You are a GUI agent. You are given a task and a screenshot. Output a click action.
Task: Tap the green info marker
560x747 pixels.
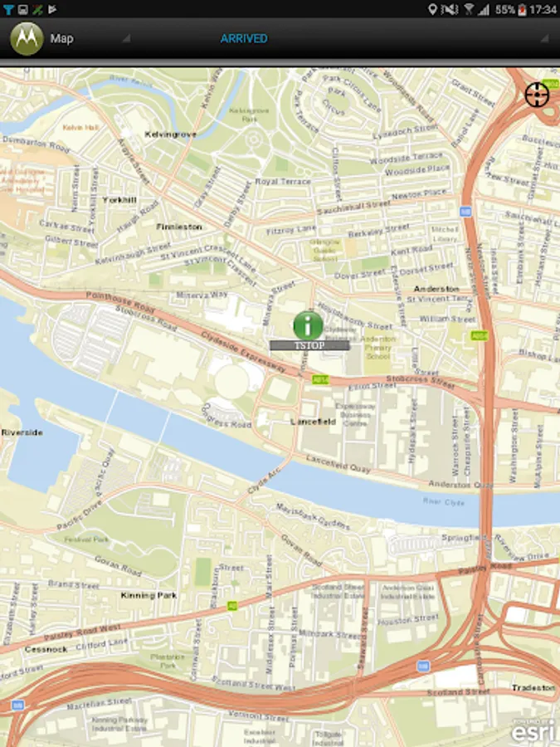point(309,325)
